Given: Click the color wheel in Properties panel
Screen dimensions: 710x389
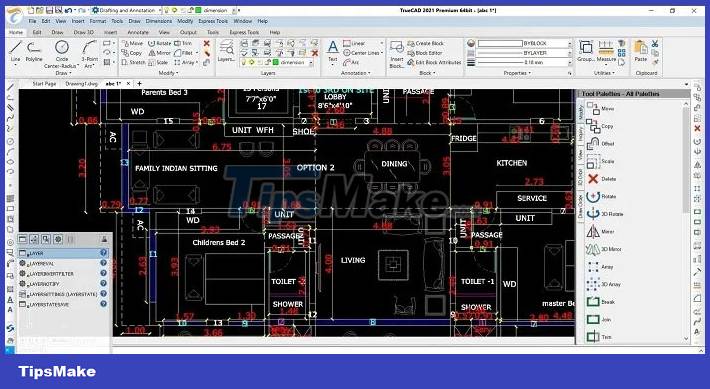Looking at the screenshot, I should [471, 43].
